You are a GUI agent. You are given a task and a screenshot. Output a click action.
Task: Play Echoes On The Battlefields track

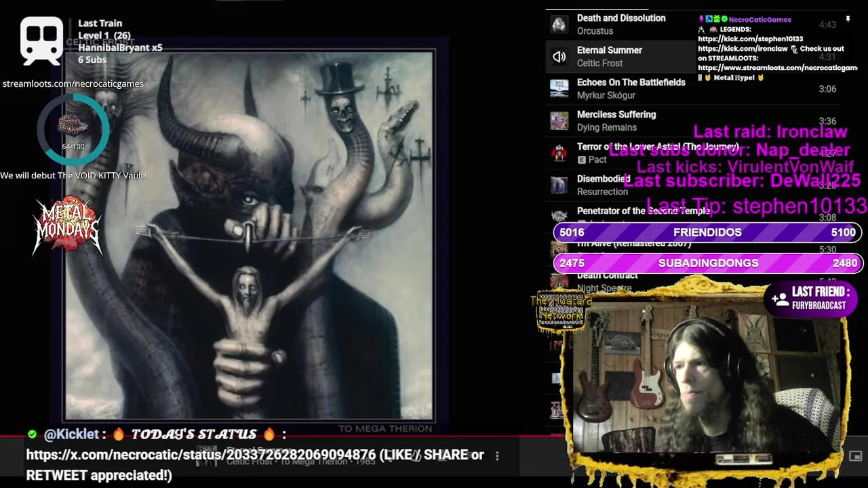631,83
